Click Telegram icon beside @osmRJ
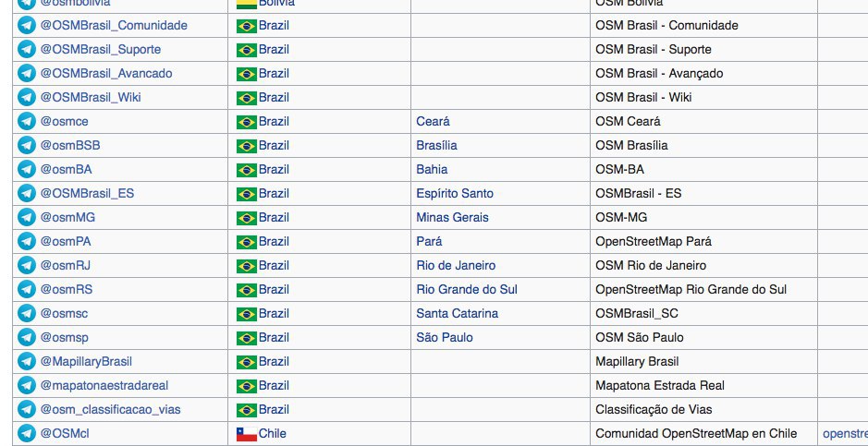The image size is (868, 446). 27,265
